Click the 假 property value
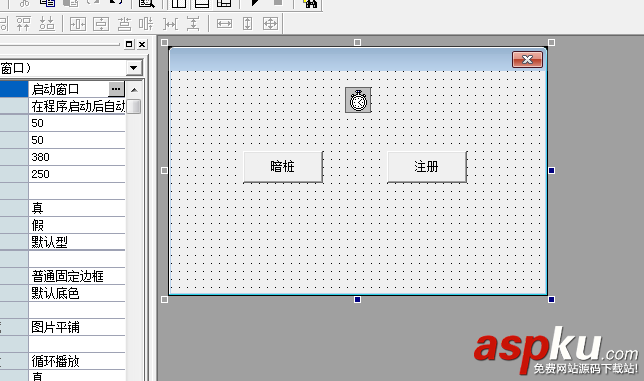 [x=77, y=225]
